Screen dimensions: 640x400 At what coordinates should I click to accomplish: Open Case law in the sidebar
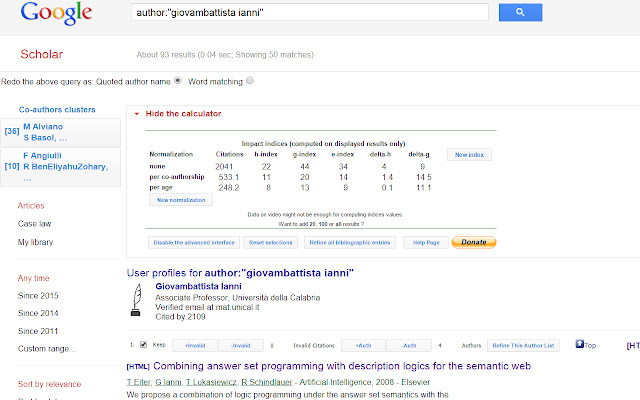34,224
